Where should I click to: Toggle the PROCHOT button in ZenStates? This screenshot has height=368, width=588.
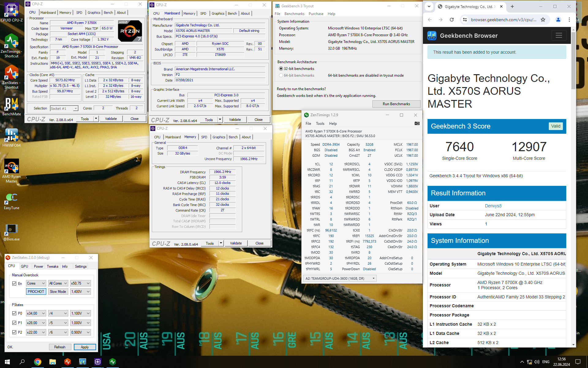tap(36, 292)
